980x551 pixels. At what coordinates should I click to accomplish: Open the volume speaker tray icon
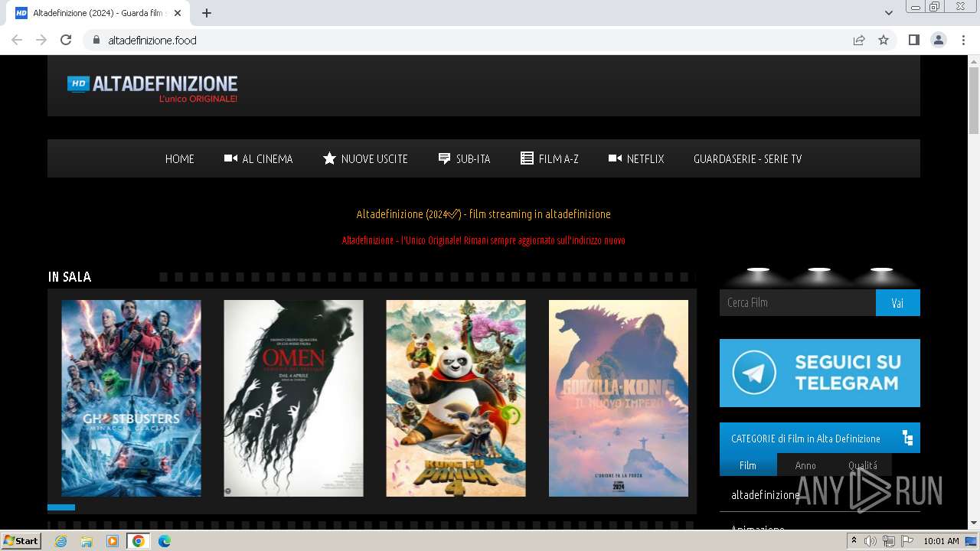[x=871, y=541]
